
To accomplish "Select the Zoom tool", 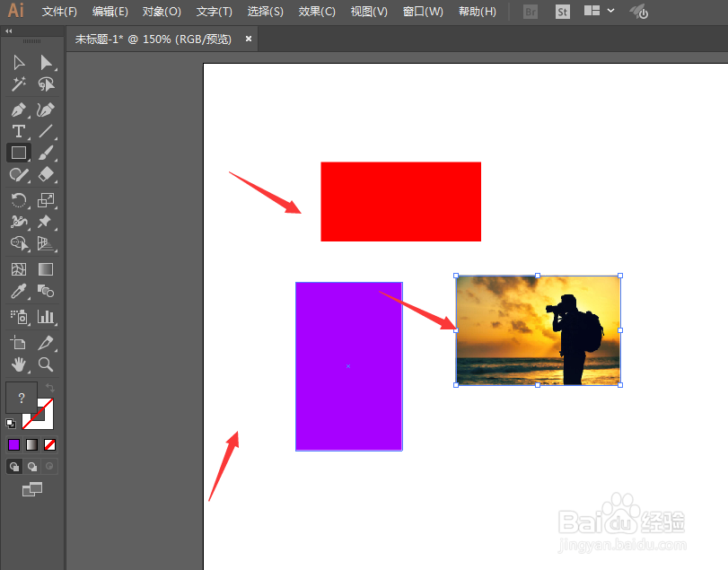I will pyautogui.click(x=47, y=364).
